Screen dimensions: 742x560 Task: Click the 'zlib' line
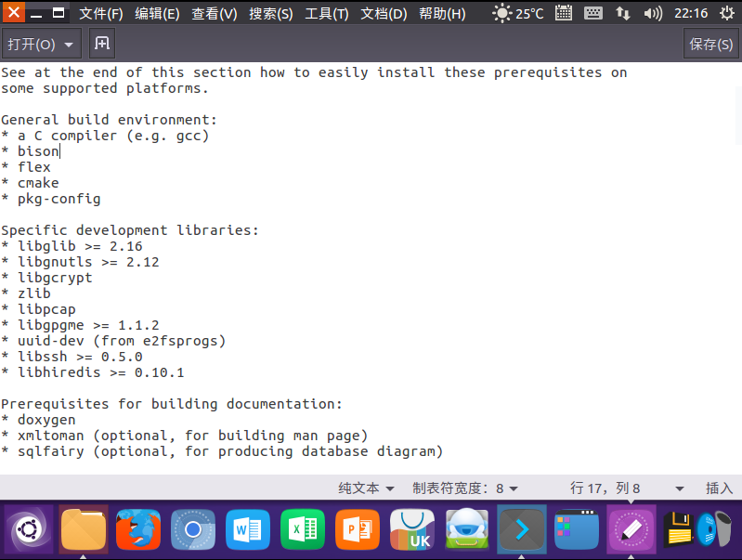[x=26, y=293]
